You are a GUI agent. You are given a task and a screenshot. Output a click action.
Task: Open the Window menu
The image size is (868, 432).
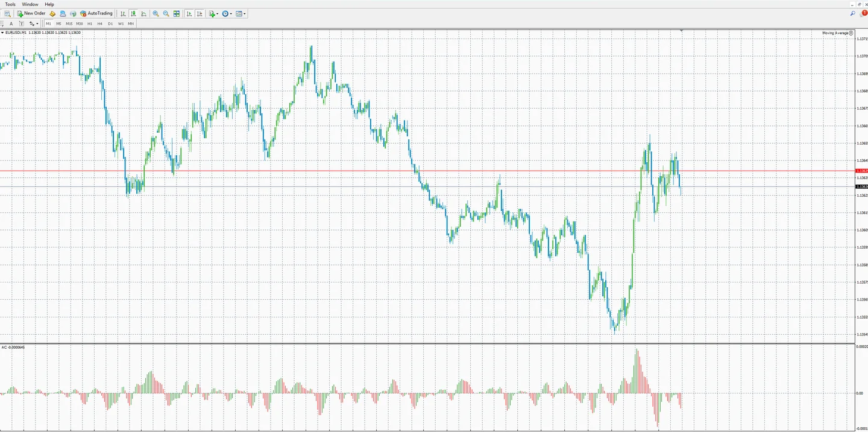coord(30,4)
